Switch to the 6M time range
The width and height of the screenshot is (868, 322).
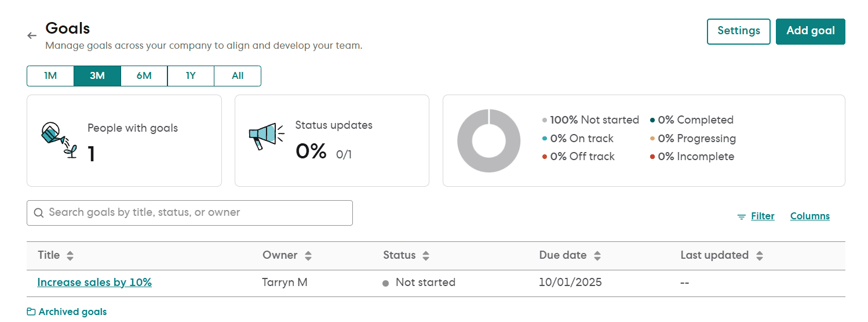(144, 76)
